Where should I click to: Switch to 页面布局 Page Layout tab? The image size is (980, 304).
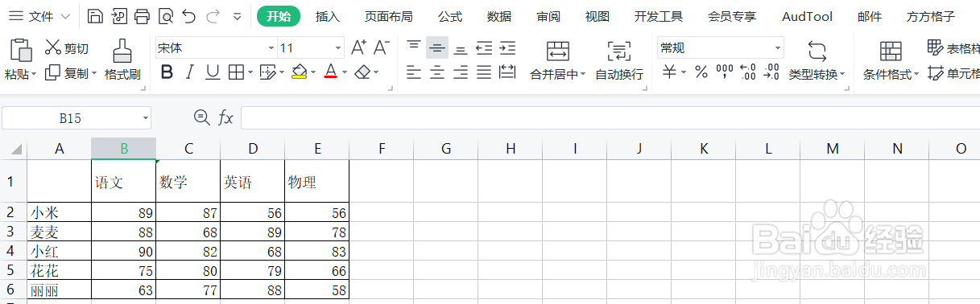[x=388, y=16]
